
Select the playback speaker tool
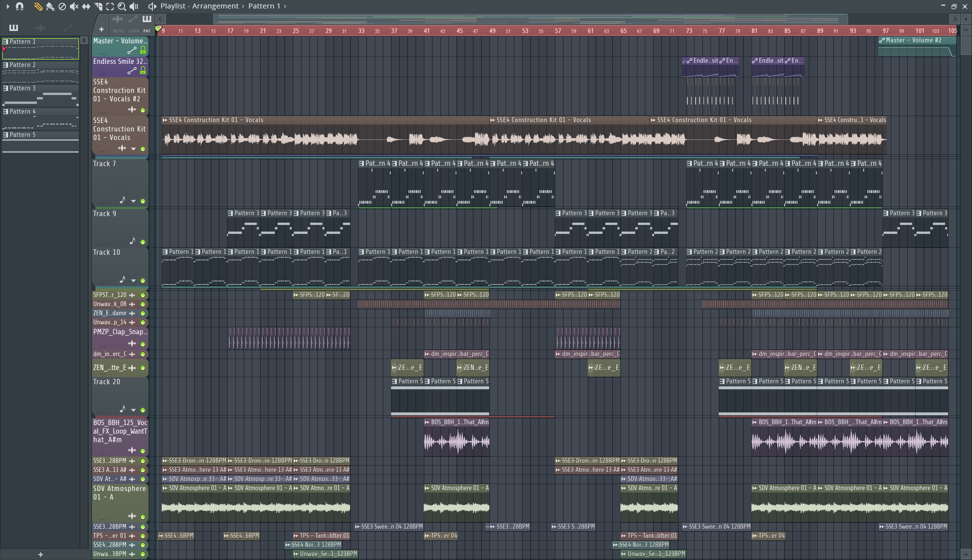[134, 6]
